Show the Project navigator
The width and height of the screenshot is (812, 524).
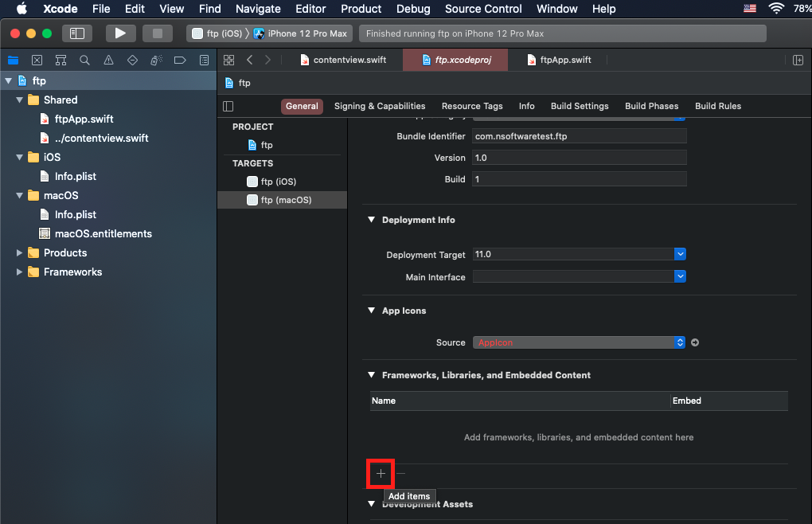pos(13,60)
